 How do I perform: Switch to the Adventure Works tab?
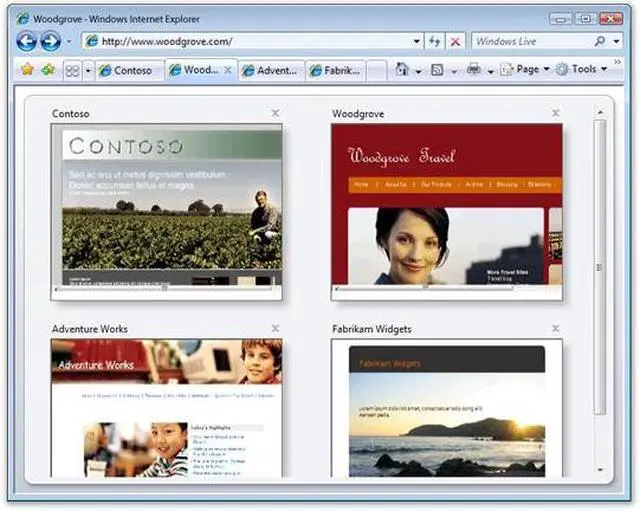click(270, 71)
